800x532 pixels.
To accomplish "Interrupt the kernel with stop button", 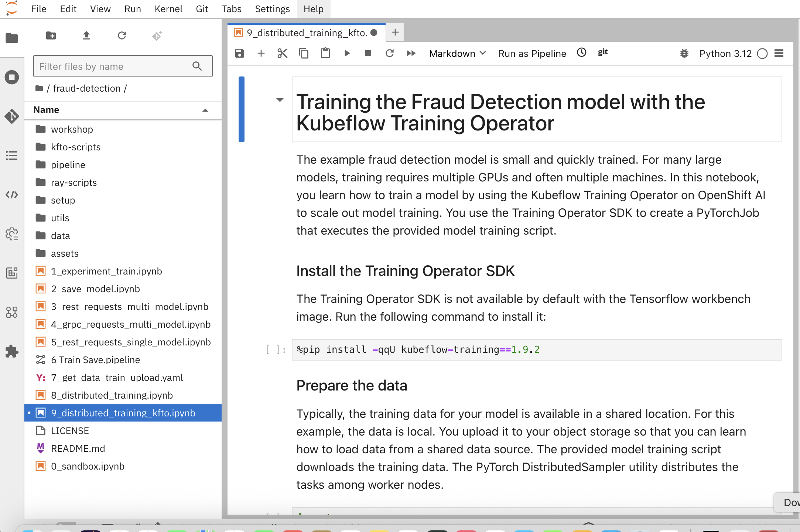I will click(368, 54).
